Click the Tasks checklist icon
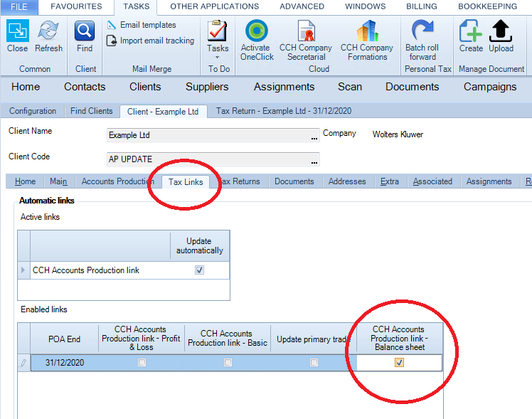 pyautogui.click(x=218, y=31)
